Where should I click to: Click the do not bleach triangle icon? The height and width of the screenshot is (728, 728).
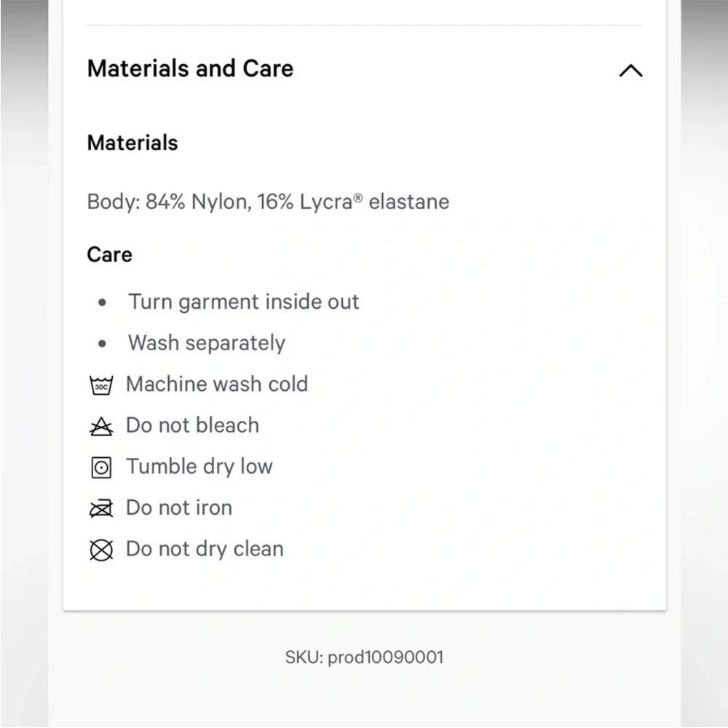pyautogui.click(x=100, y=426)
